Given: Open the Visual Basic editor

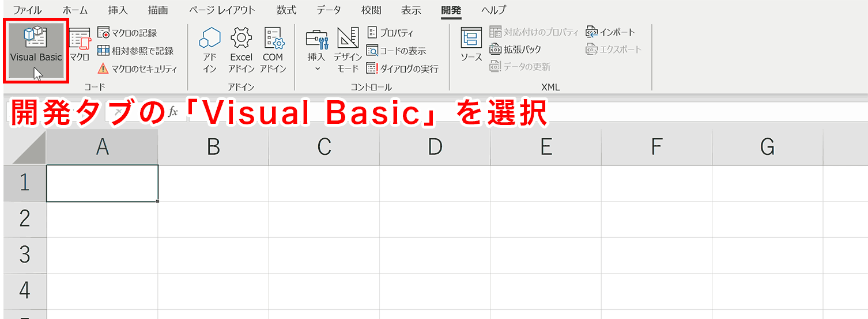Looking at the screenshot, I should 36,50.
